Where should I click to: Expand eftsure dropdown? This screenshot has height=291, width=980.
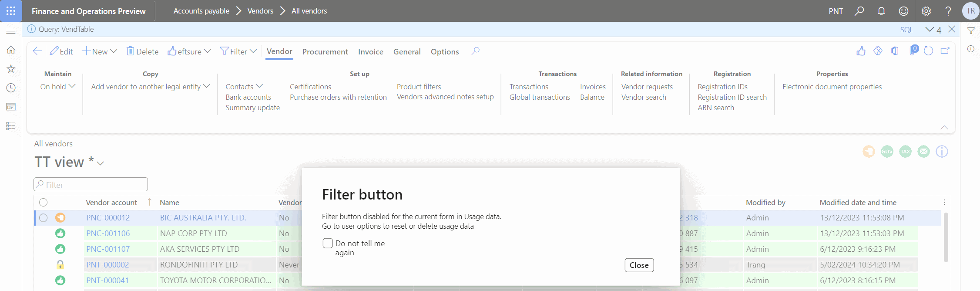[x=208, y=51]
